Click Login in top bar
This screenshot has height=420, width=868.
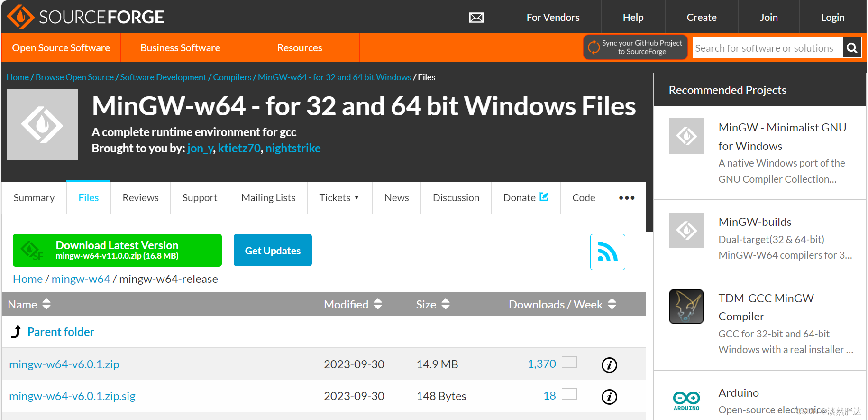833,18
